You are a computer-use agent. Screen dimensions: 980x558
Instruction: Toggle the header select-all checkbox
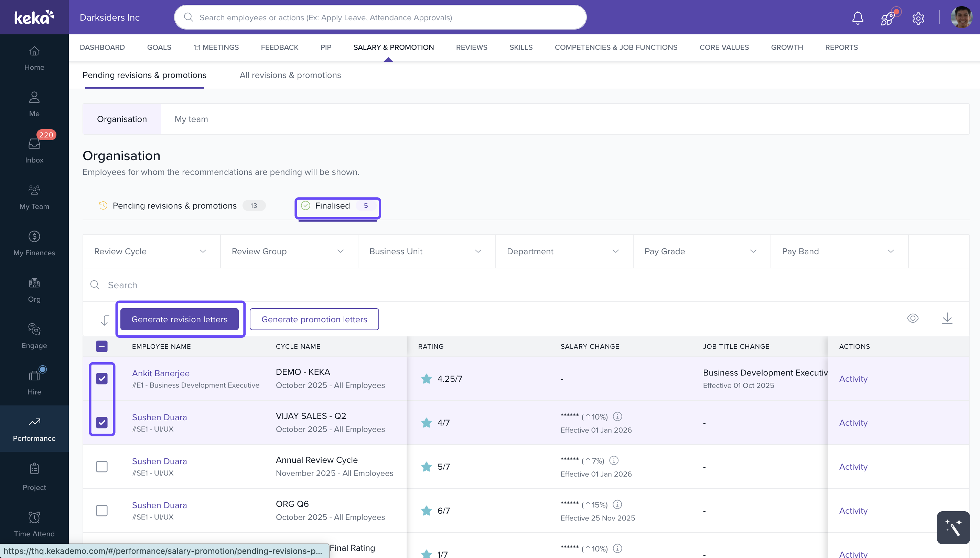tap(101, 346)
